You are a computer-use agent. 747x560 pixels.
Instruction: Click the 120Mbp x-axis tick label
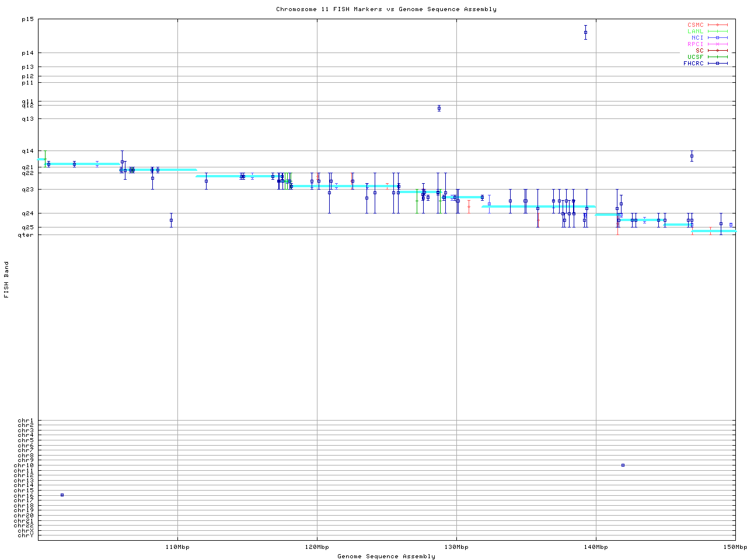click(317, 547)
